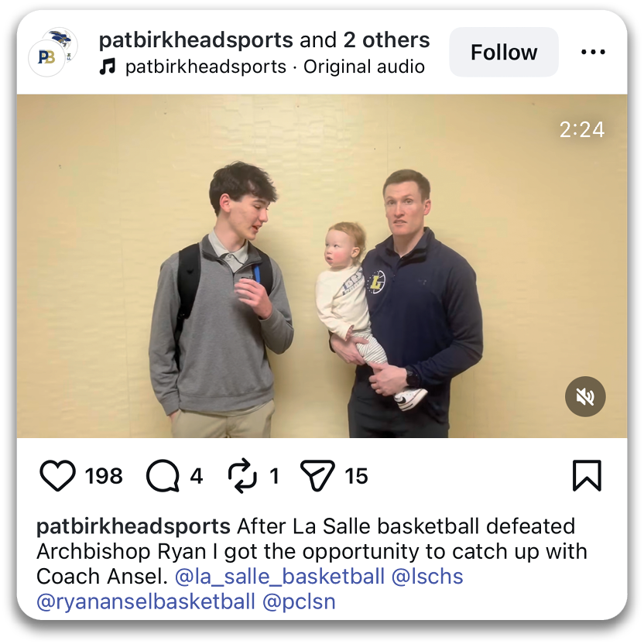Unmute the video with the speaker icon
The height and width of the screenshot is (644, 644).
[585, 396]
